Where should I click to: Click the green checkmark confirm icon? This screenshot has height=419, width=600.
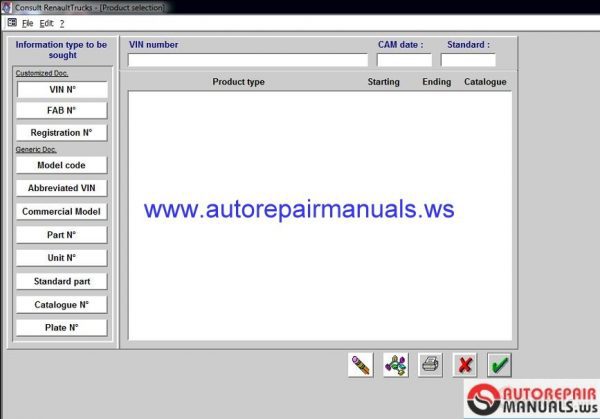tap(499, 365)
